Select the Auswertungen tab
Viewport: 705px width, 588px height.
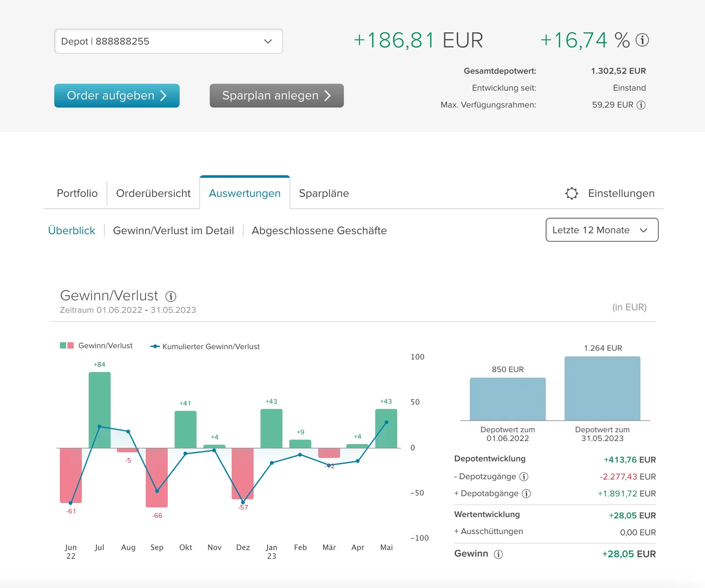tap(245, 193)
